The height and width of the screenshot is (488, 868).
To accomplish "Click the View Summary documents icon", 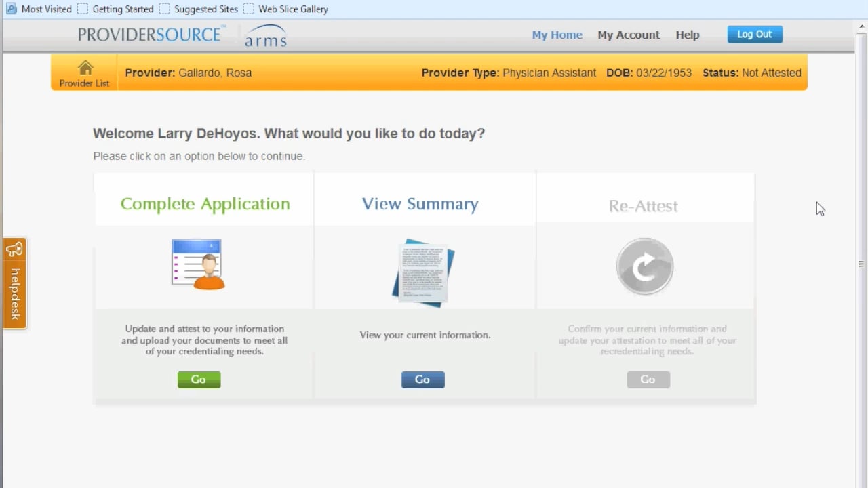I will [423, 272].
